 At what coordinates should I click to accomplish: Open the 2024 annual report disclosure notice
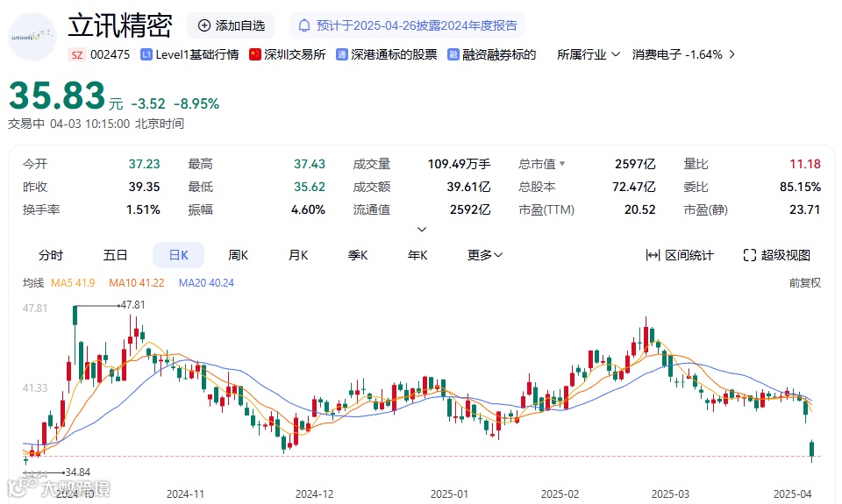tap(408, 25)
